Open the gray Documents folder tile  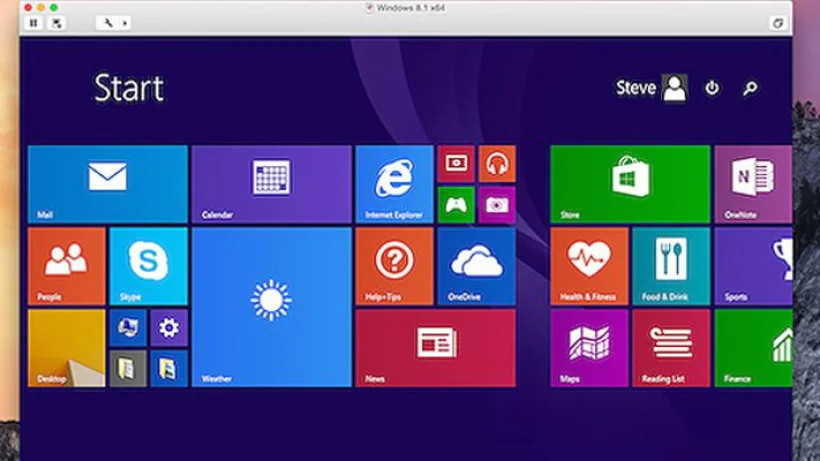click(128, 368)
